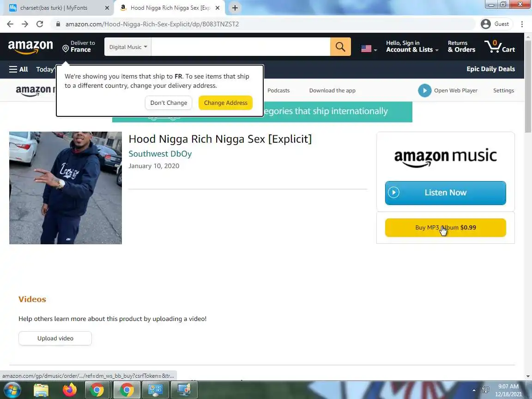Open the Windows Start button
The width and height of the screenshot is (532, 399).
point(12,390)
